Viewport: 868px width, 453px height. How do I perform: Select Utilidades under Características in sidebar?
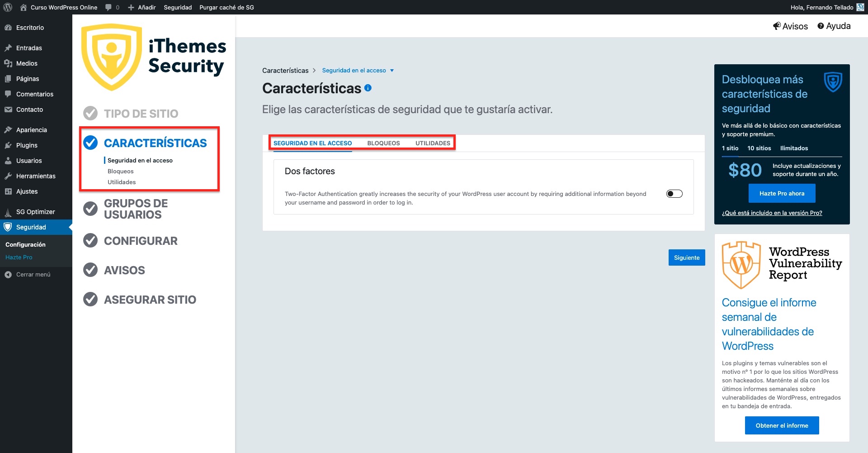122,182
